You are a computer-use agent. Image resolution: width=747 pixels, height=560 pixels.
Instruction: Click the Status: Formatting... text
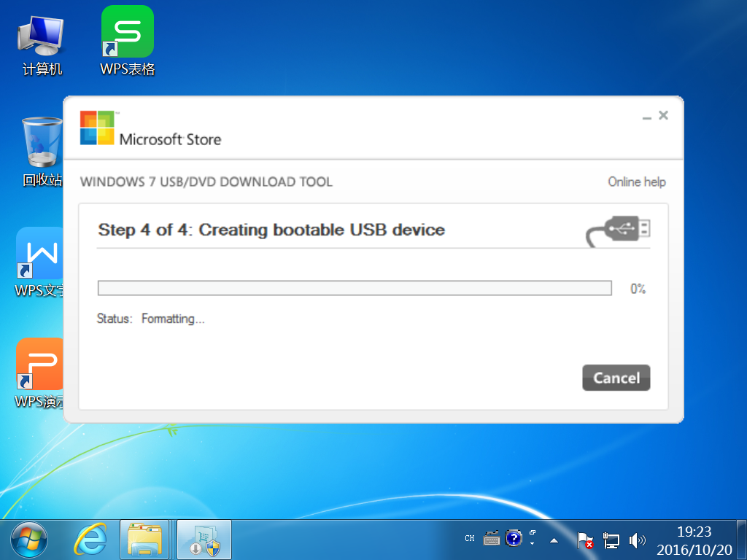(x=150, y=319)
